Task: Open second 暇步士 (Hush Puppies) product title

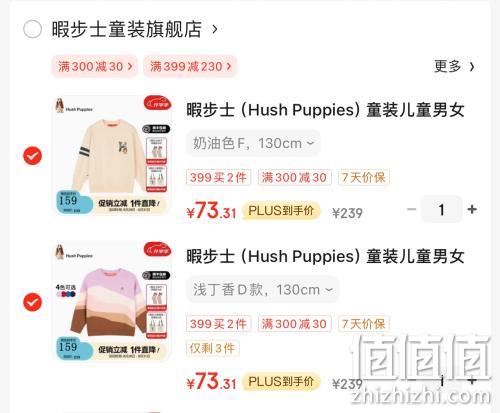Action: coord(325,256)
